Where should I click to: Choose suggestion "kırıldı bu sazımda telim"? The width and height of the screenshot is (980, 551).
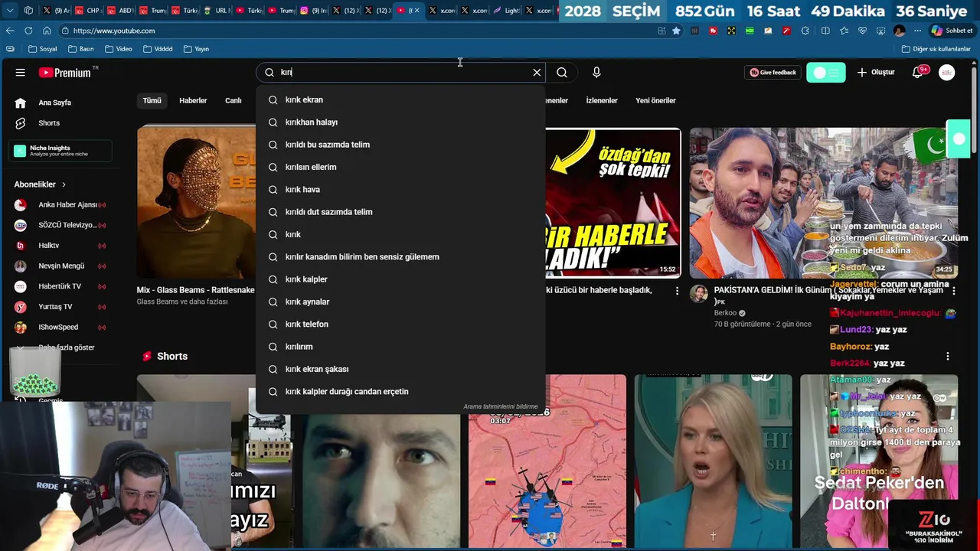click(400, 145)
